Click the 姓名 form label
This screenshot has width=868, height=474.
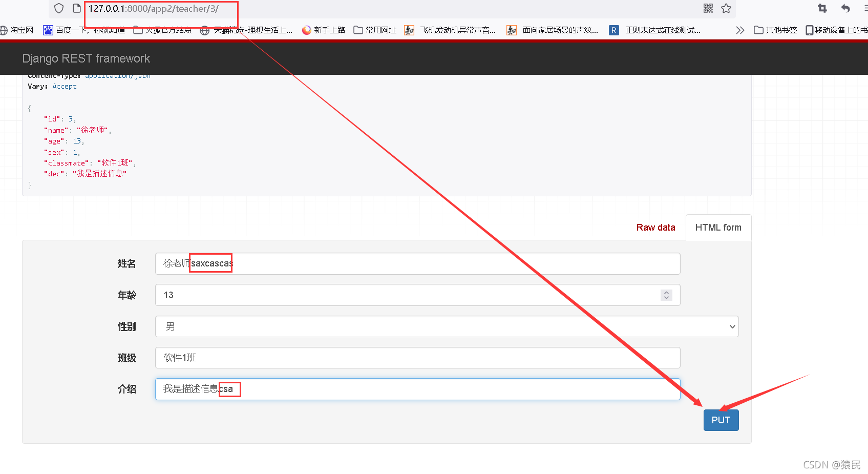[x=127, y=263]
